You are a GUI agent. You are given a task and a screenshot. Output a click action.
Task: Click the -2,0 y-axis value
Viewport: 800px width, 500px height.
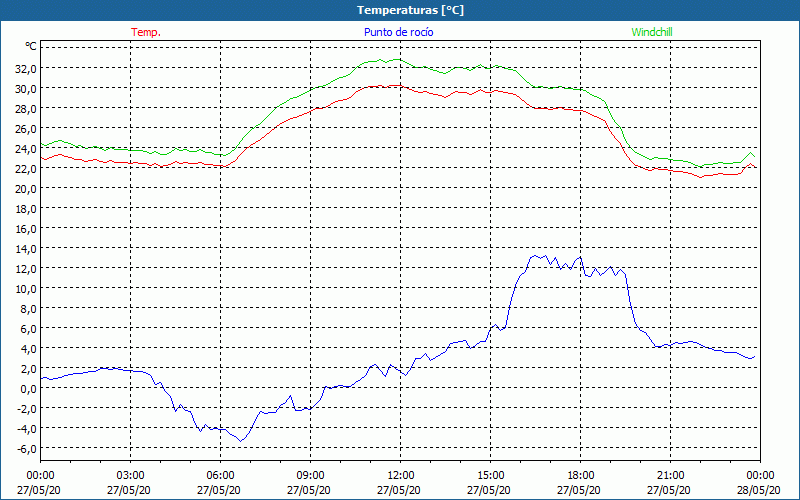27,409
